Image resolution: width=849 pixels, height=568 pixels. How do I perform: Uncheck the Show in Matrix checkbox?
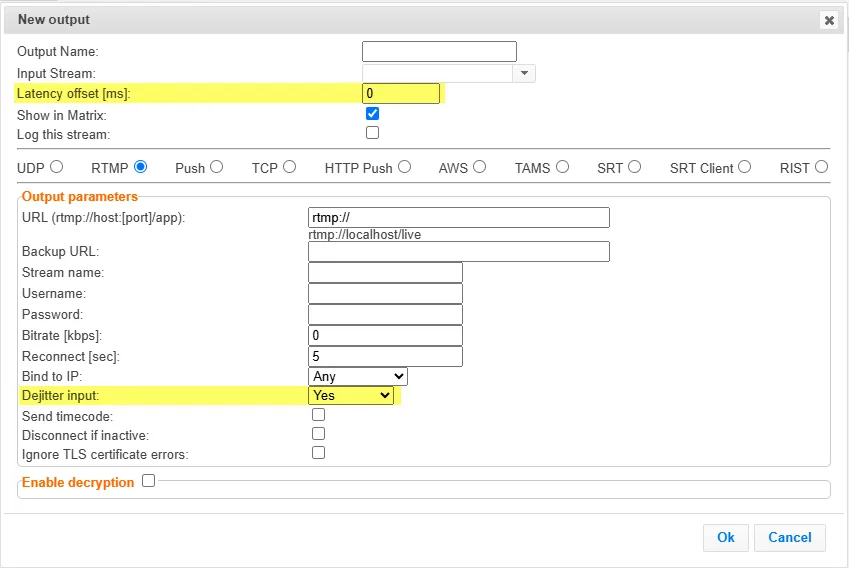[373, 114]
